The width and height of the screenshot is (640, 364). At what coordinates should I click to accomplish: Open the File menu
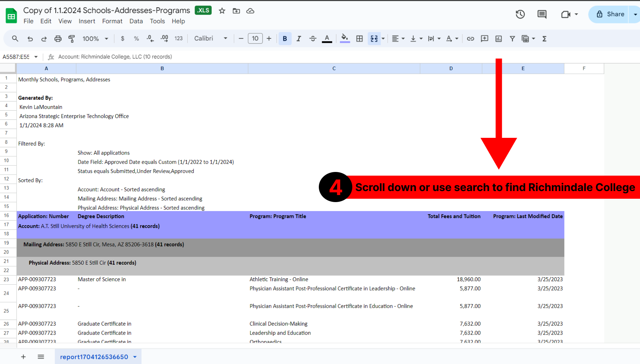click(28, 21)
